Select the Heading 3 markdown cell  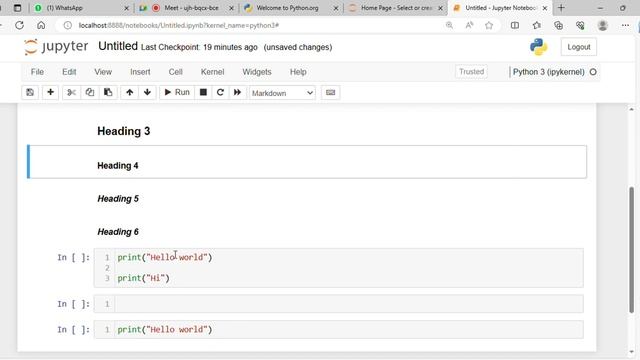point(307,131)
